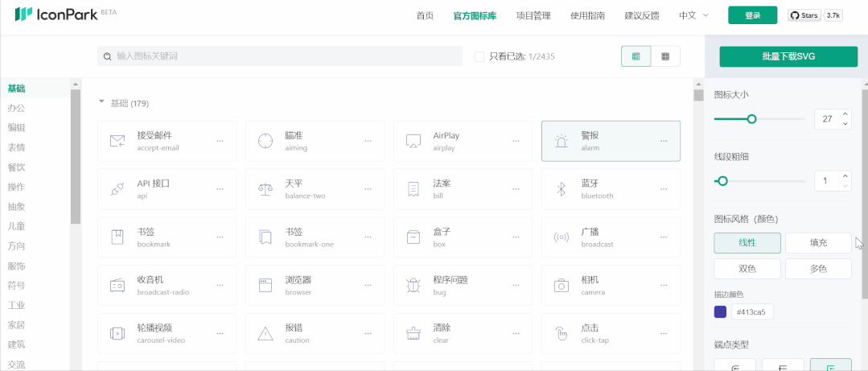Select 餐饮 category in sidebar

click(x=16, y=167)
